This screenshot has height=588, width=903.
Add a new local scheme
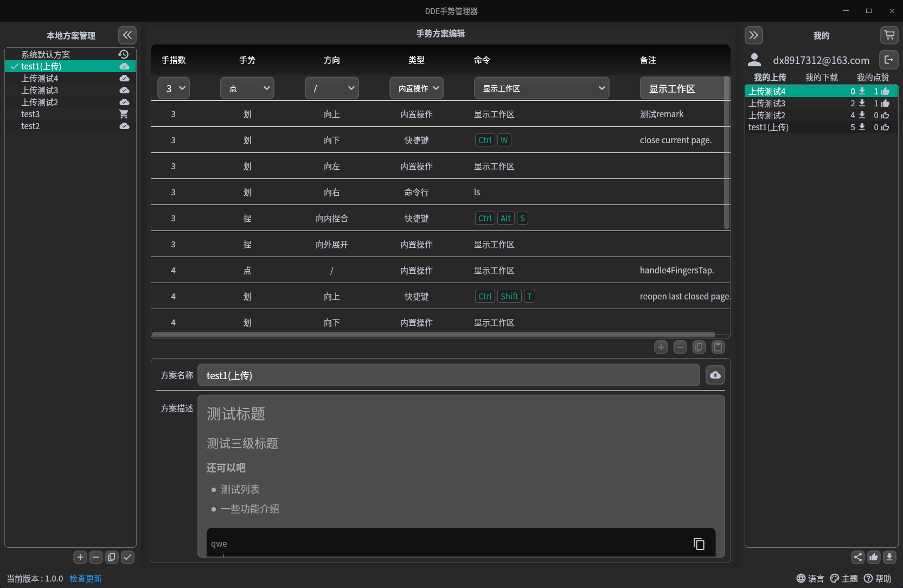coord(80,557)
